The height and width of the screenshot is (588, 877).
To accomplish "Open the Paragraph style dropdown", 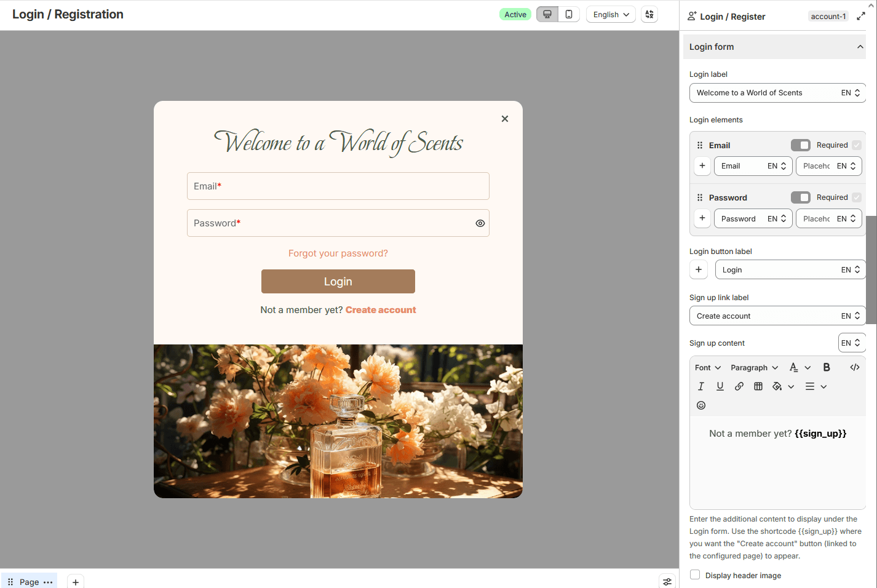I will click(x=754, y=367).
